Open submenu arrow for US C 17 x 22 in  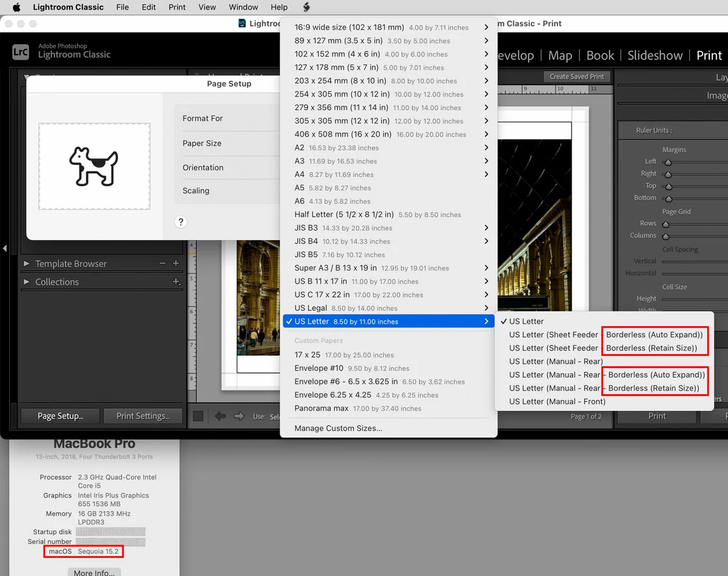click(487, 295)
